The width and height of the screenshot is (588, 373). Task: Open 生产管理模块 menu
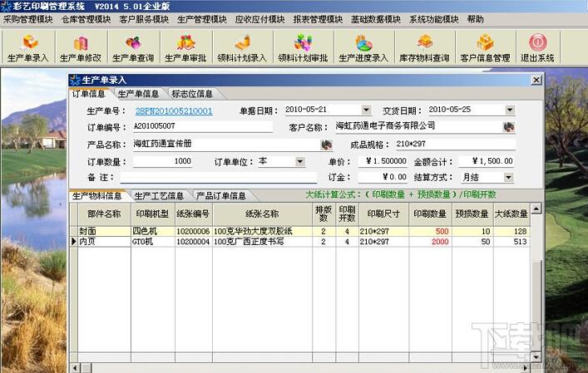[x=202, y=19]
